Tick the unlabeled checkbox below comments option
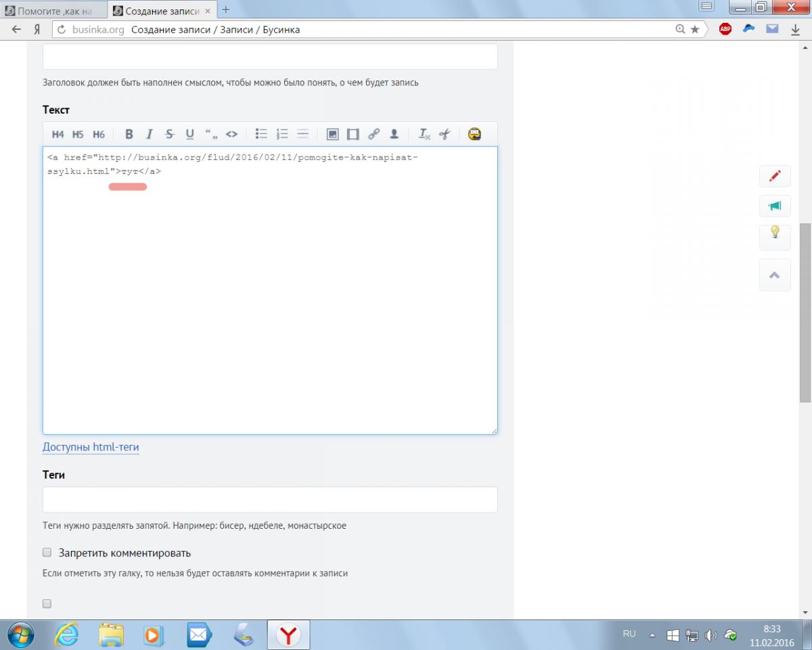 coord(47,603)
